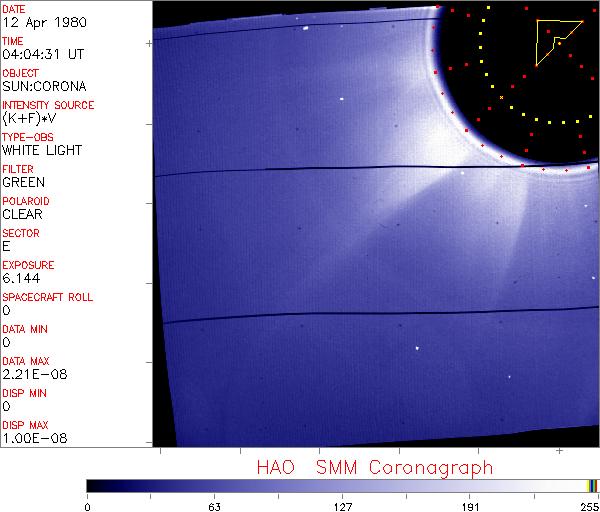This screenshot has width=600, height=512.
Task: Select the (K+F)*V value
Action: pos(29,118)
